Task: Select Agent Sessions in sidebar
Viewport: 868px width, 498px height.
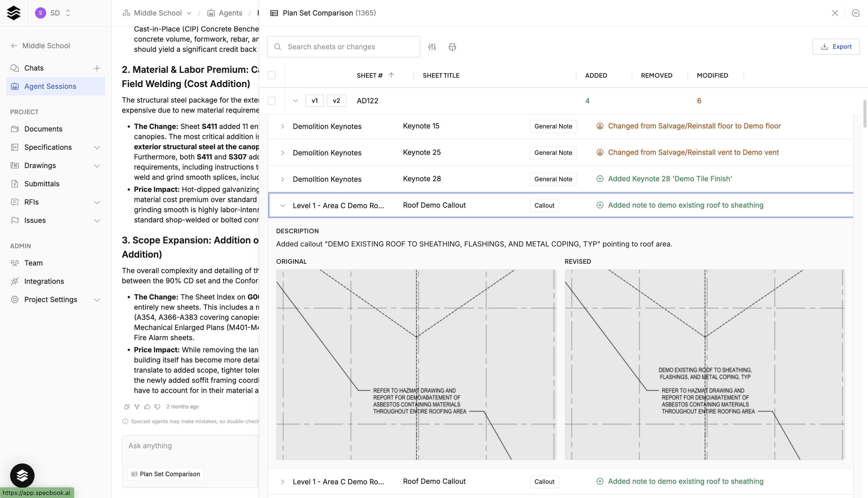Action: [55, 86]
